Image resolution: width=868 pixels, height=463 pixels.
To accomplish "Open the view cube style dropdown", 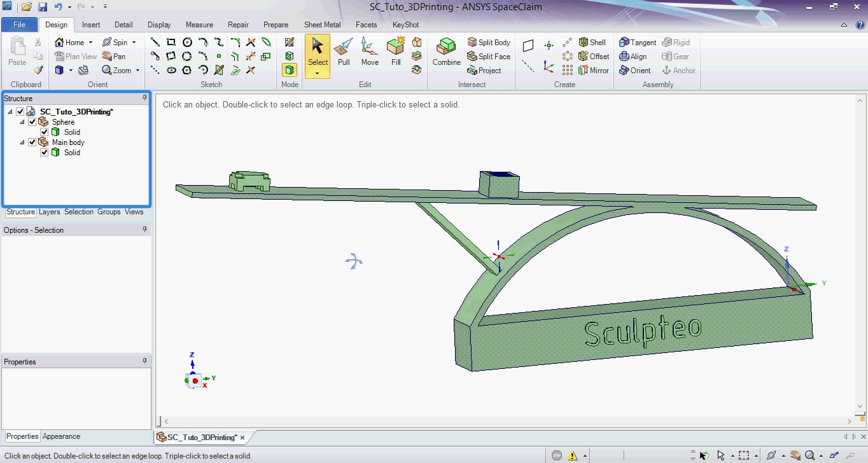I will click(x=71, y=71).
